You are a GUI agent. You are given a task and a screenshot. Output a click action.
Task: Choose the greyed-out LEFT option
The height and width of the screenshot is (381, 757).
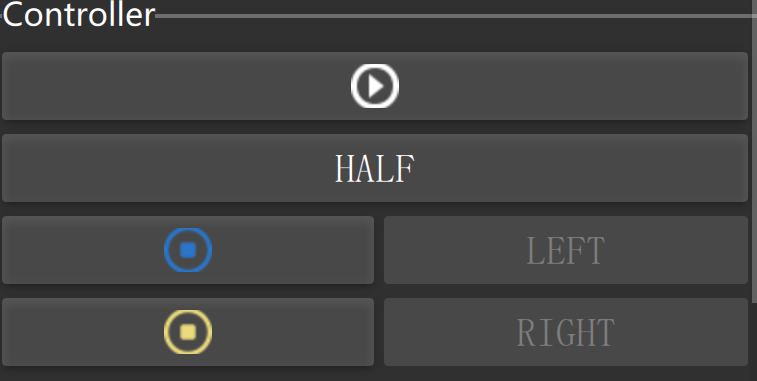coord(566,250)
